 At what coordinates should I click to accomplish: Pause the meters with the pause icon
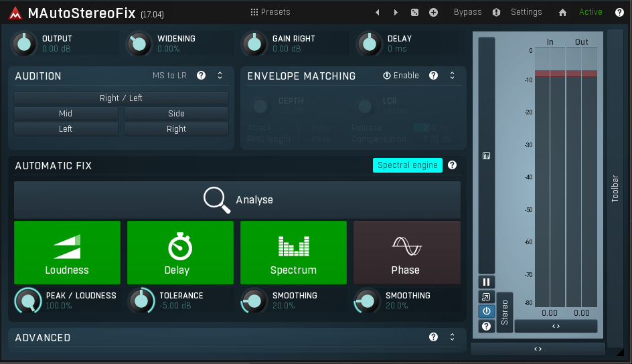pyautogui.click(x=486, y=282)
